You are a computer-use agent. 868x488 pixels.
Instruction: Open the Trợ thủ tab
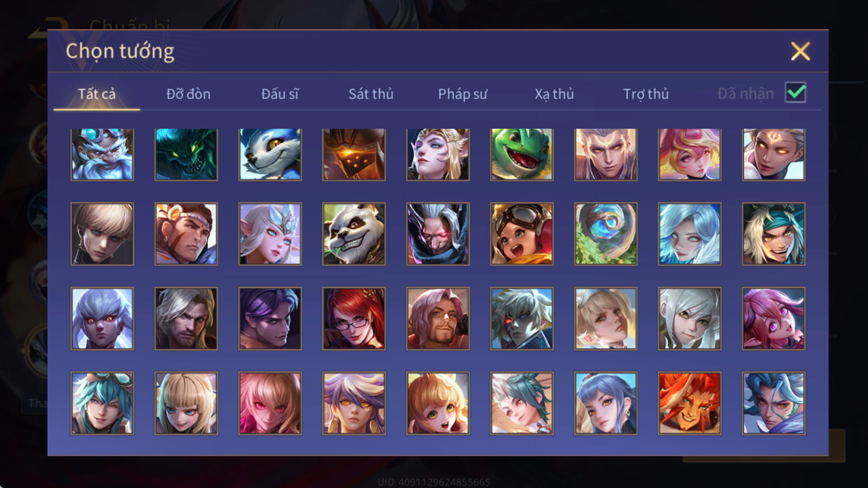(646, 94)
